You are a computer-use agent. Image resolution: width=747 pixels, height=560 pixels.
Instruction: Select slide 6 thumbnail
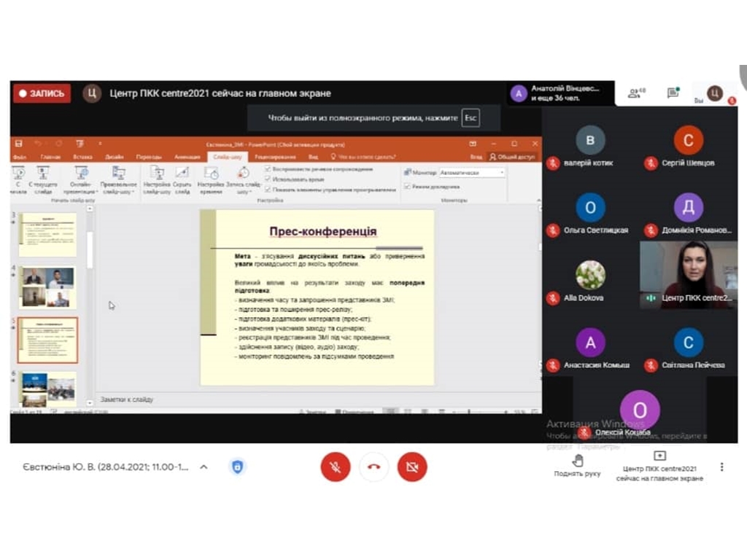coord(47,389)
